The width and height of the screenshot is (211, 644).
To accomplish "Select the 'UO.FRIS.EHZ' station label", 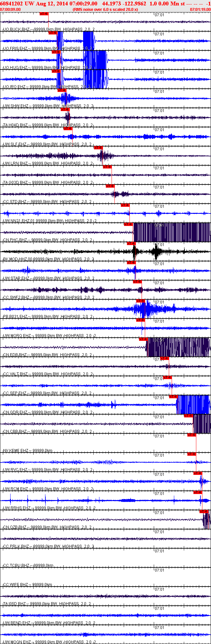I will point(15,49).
